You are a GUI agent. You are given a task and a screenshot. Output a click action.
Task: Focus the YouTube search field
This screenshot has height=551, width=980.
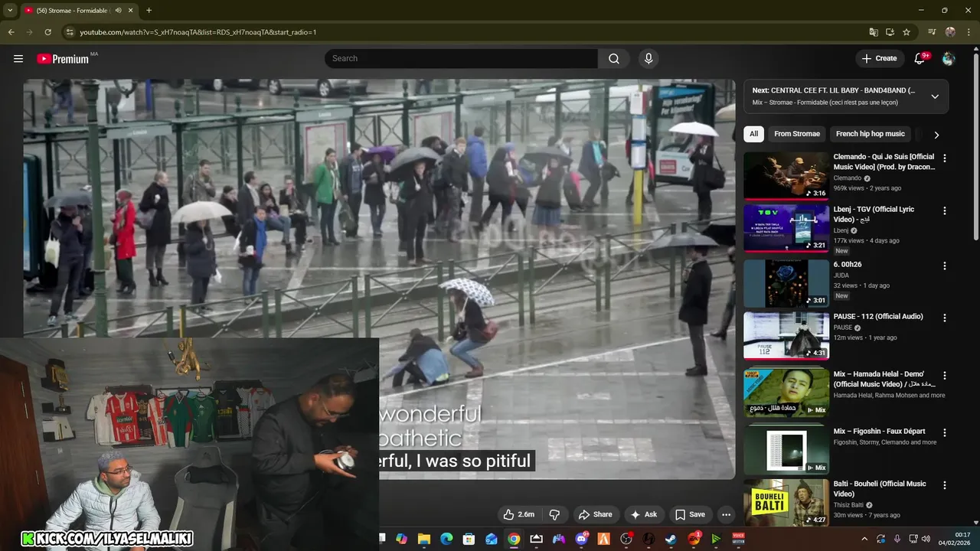(461, 58)
